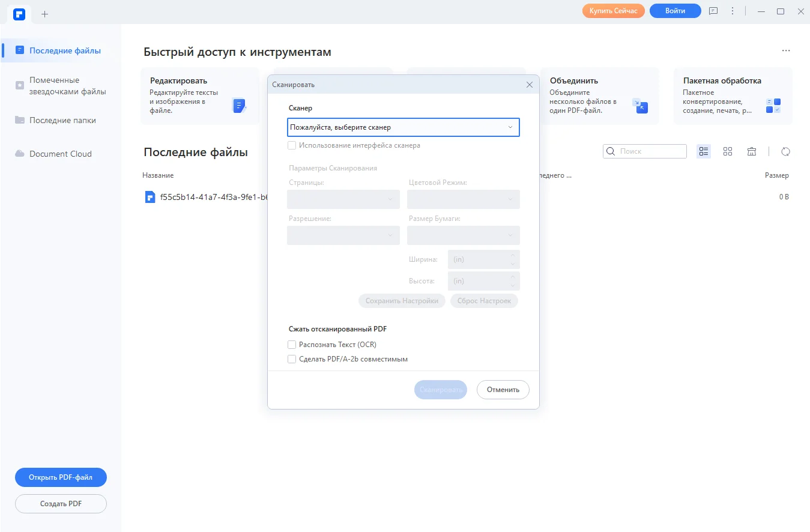810x532 pixels.
Task: Open the Цветовой Режим dropdown
Action: (x=463, y=199)
